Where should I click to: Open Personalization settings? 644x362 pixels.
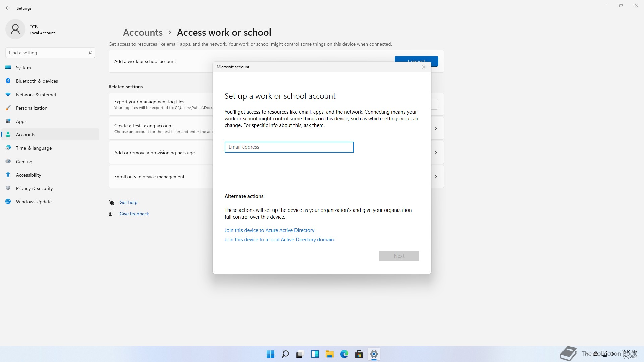pos(50,108)
